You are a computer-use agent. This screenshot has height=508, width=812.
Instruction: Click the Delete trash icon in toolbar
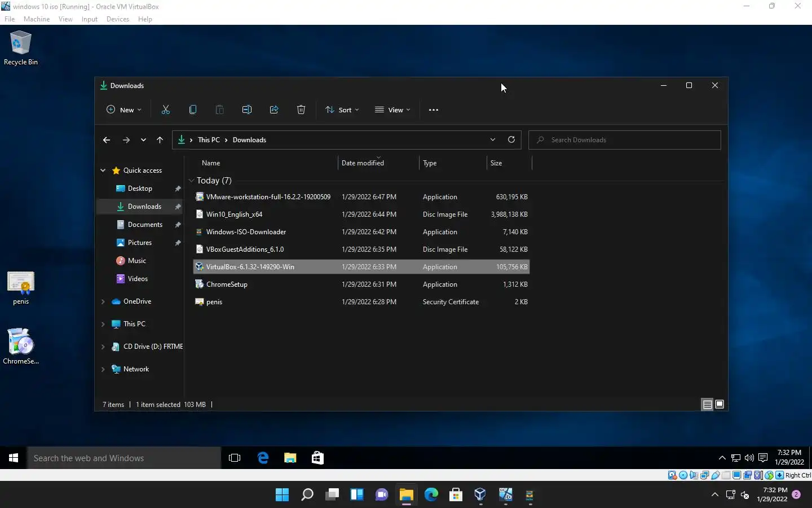point(301,110)
